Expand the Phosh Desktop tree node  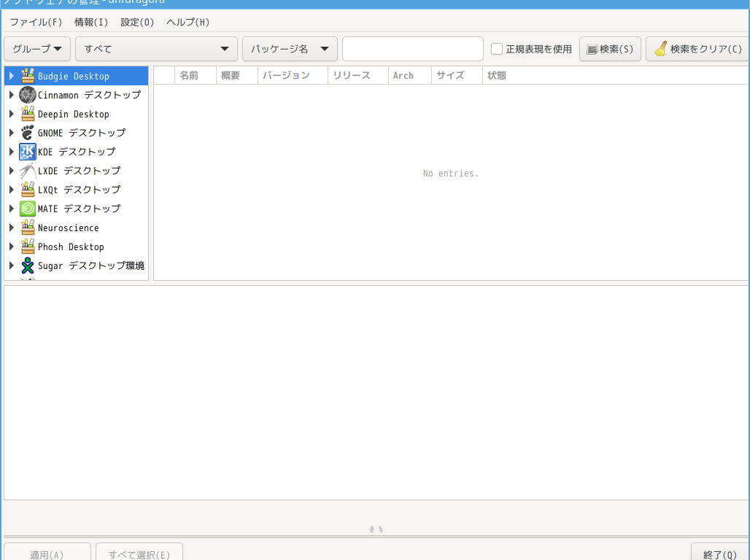(12, 246)
